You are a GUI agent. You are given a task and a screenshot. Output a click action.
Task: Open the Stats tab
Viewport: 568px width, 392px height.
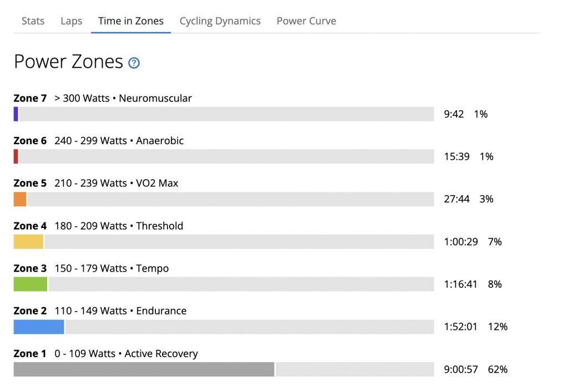(x=33, y=21)
